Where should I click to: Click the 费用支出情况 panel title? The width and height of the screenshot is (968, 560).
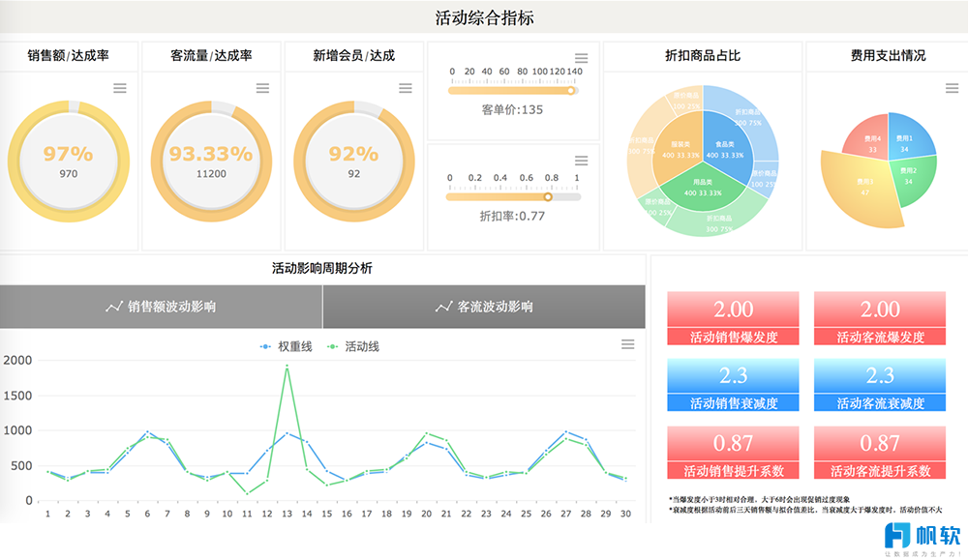click(x=888, y=55)
